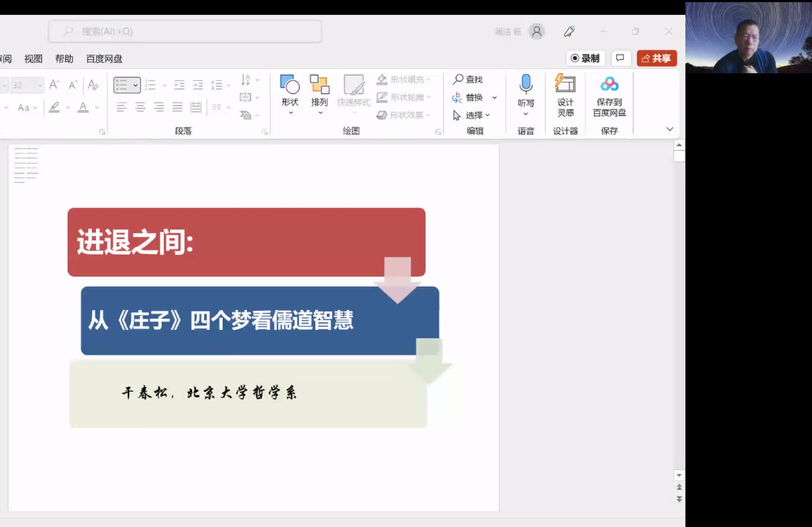Toggle bulleted list formatting

[122, 85]
